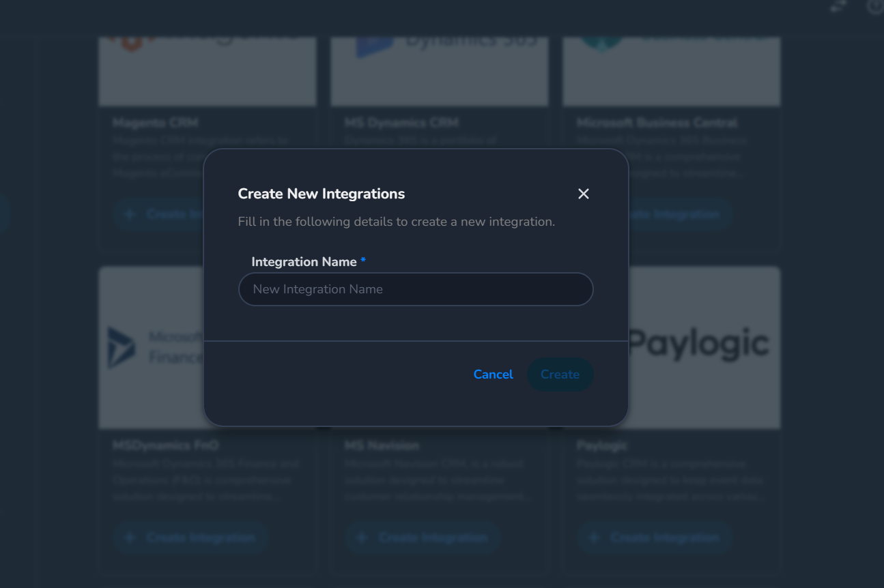Viewport: 884px width, 588px height.
Task: Cancel the new integration dialog
Action: coord(494,374)
